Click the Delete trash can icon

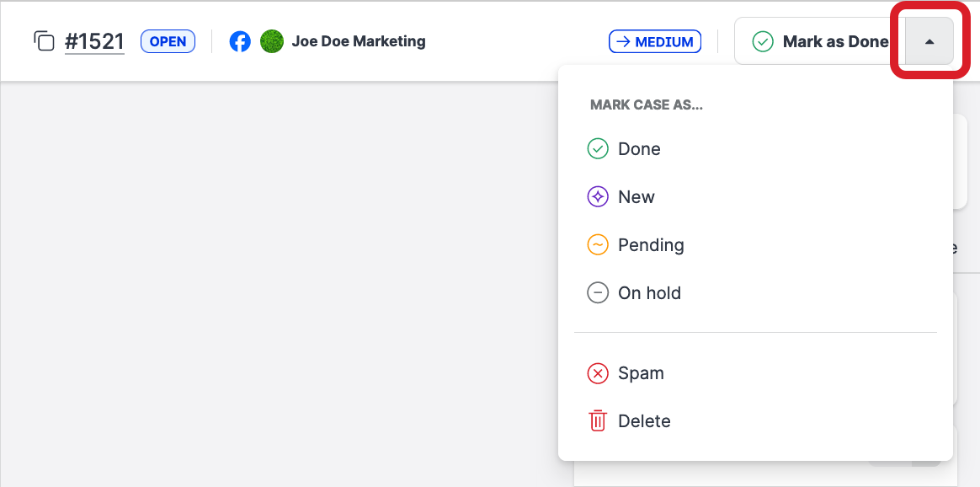pyautogui.click(x=598, y=421)
